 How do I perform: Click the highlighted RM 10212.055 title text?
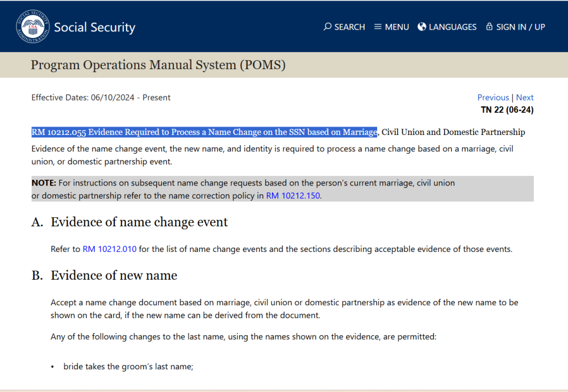pos(204,132)
